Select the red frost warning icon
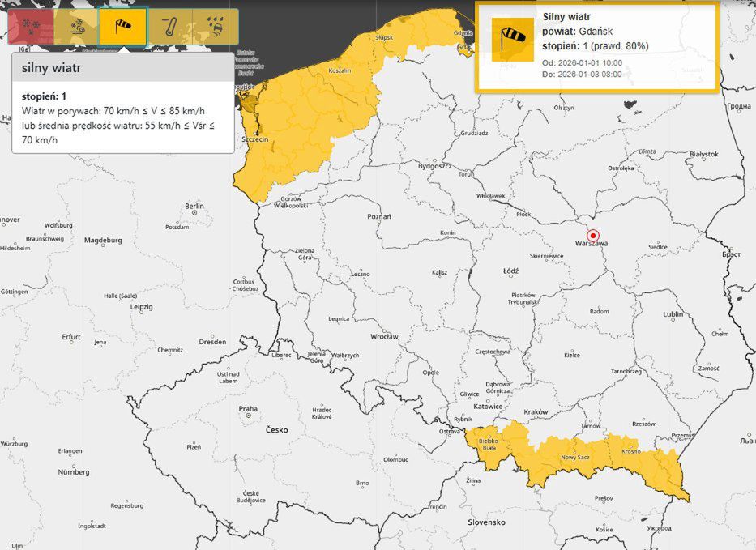This screenshot has width=756, height=550. click(x=30, y=27)
